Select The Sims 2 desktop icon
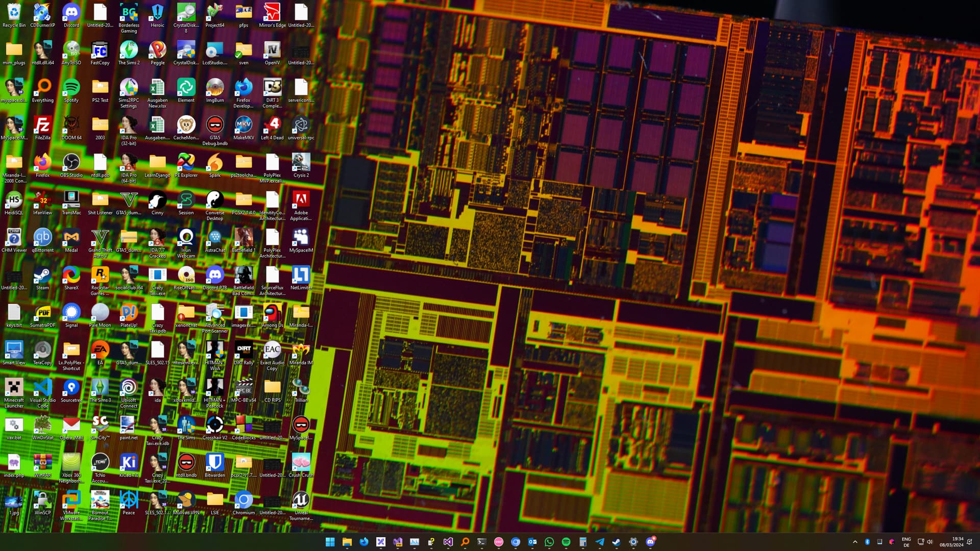Screen dimensions: 980x551 129,53
